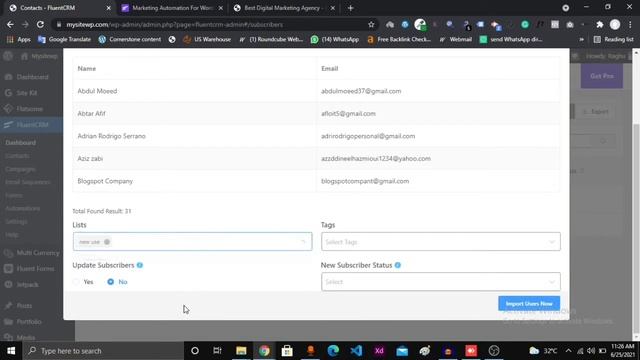Image resolution: width=640 pixels, height=360 pixels.
Task: Click the Get Pro button
Action: coord(602,76)
